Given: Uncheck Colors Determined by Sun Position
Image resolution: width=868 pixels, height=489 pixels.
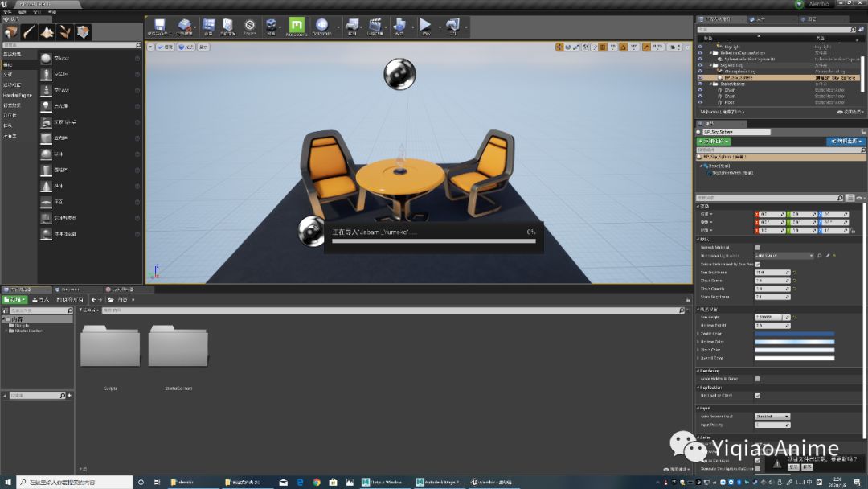Looking at the screenshot, I should tap(756, 264).
